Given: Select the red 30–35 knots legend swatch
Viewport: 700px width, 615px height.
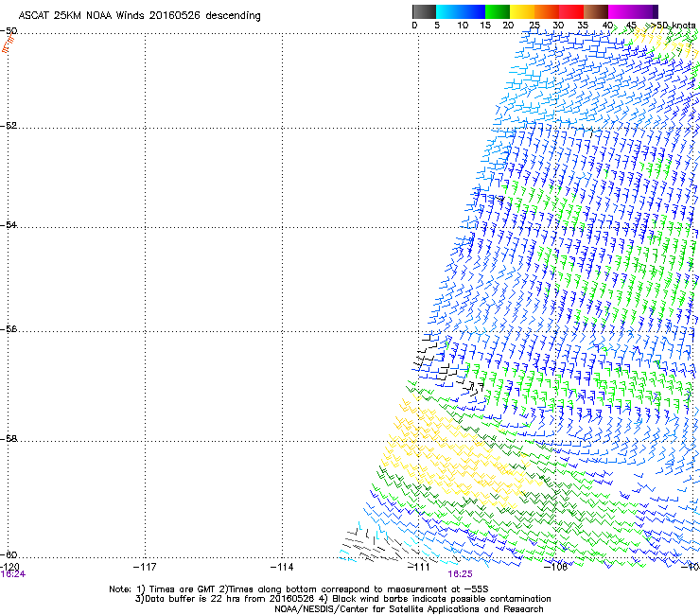Looking at the screenshot, I should 571,11.
